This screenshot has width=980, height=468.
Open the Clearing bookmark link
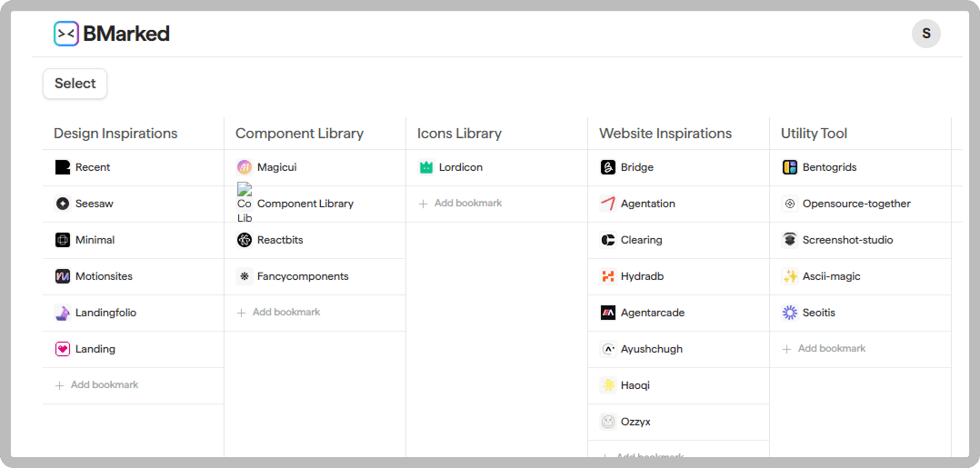pos(641,240)
